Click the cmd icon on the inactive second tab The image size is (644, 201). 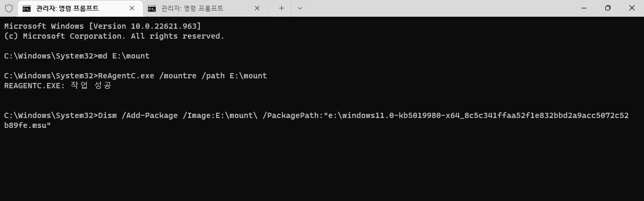pos(152,8)
